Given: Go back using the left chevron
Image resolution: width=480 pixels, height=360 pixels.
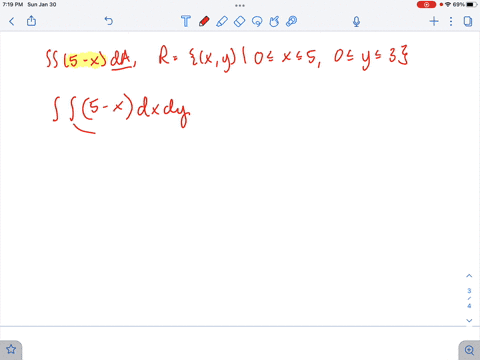Looking at the screenshot, I should click(12, 22).
